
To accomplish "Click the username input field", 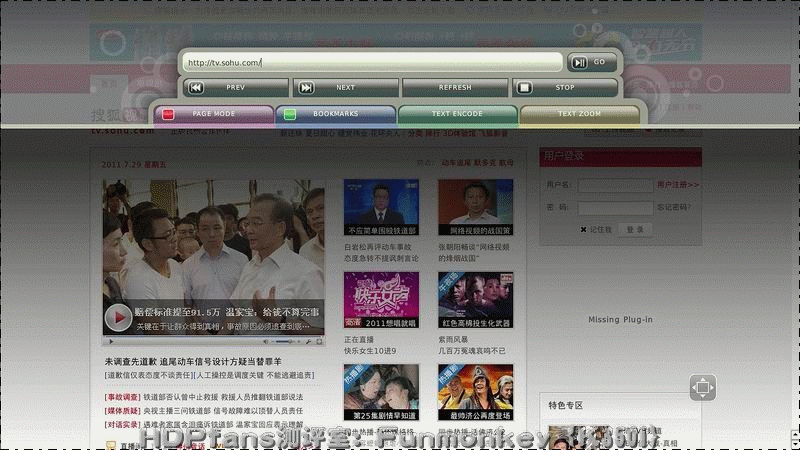I will (615, 185).
